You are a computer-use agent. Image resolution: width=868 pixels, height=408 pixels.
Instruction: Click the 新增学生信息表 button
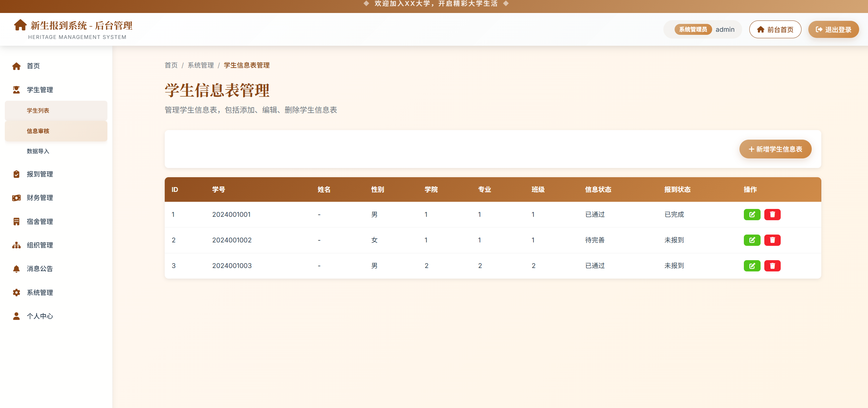[775, 149]
